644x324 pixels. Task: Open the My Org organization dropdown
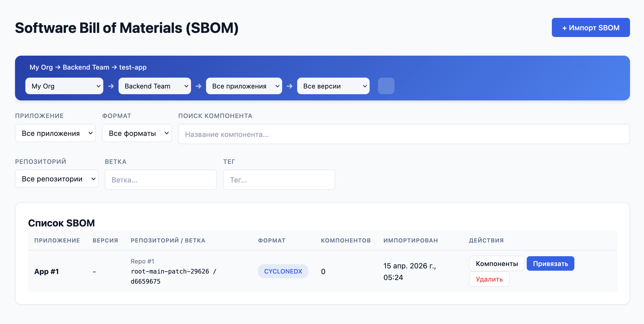[x=64, y=86]
